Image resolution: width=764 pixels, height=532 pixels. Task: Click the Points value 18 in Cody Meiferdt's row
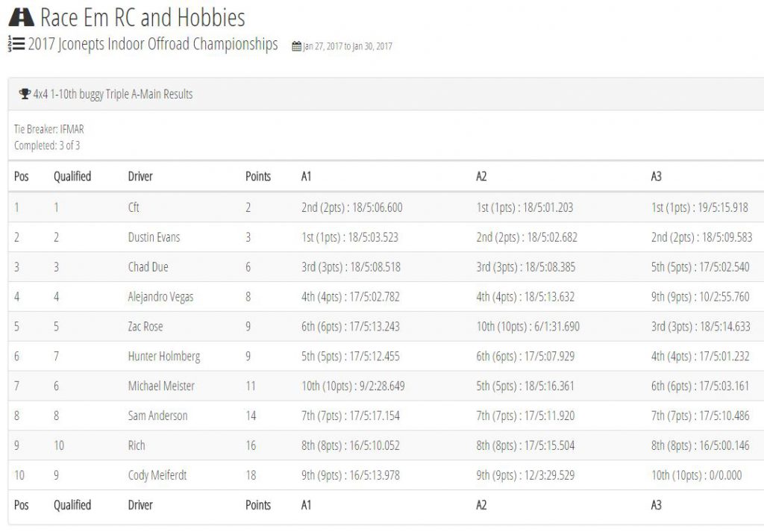(x=251, y=475)
